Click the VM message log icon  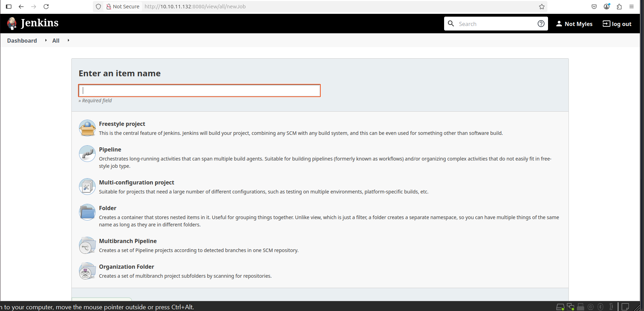click(x=625, y=307)
